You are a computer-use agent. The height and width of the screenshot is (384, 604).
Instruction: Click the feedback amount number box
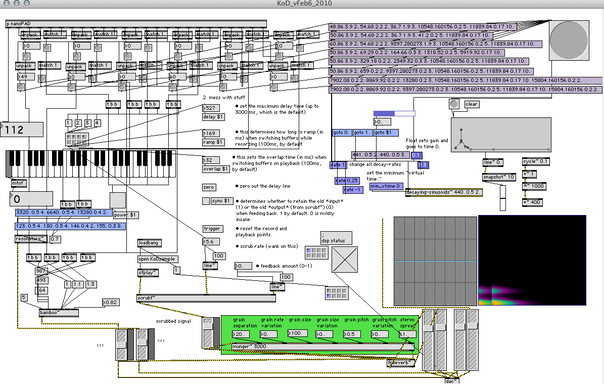tap(243, 266)
